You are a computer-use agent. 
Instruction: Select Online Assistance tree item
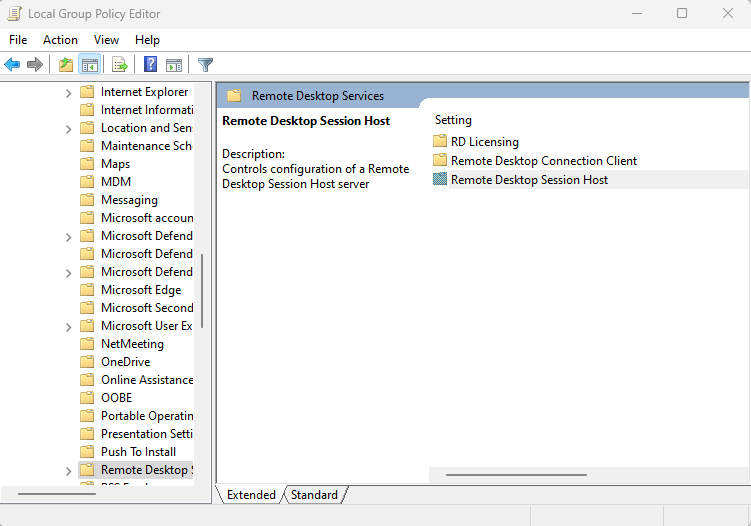147,379
